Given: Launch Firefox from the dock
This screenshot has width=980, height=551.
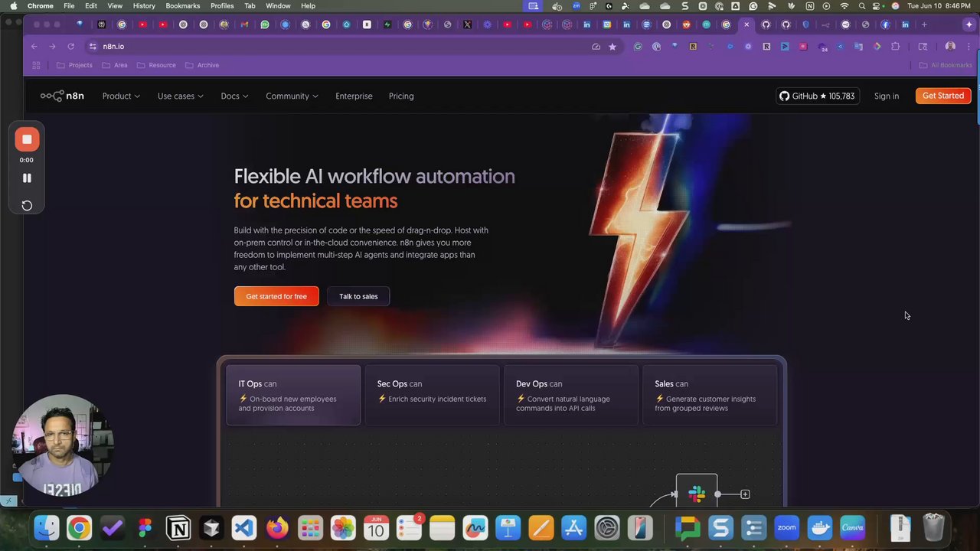Looking at the screenshot, I should pos(277,527).
